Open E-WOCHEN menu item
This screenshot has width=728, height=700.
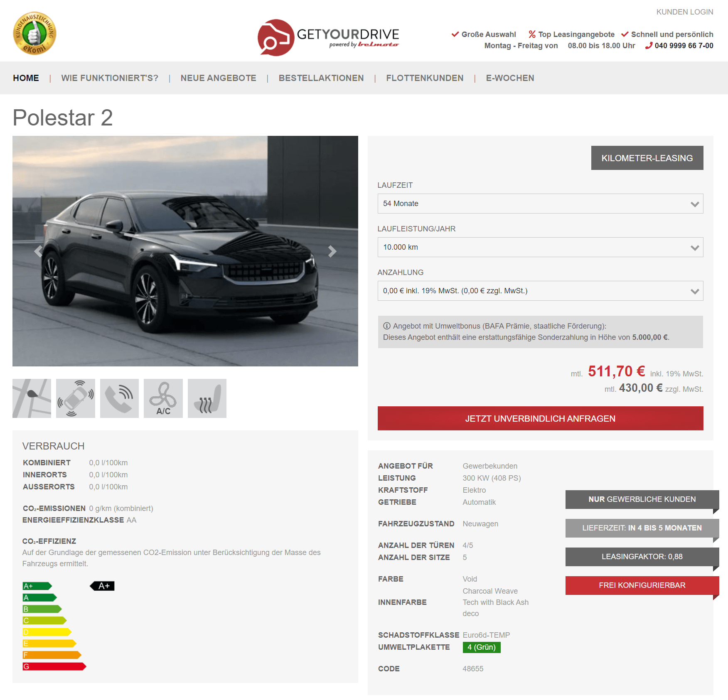(x=510, y=78)
